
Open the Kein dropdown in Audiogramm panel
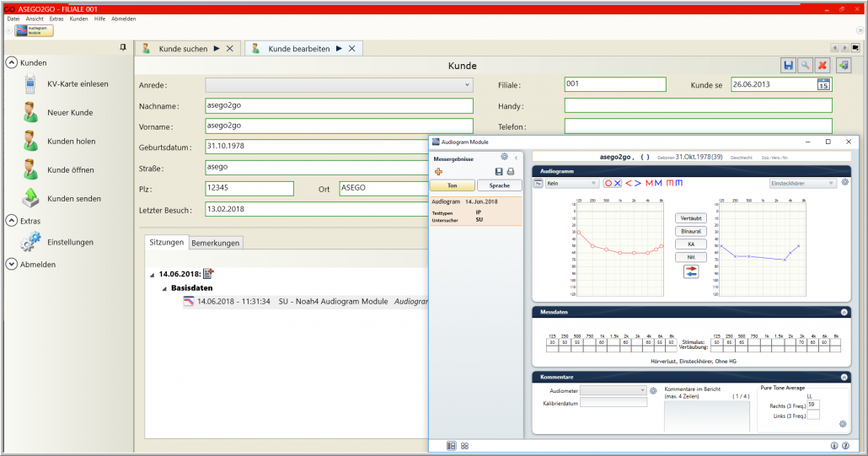tap(571, 183)
